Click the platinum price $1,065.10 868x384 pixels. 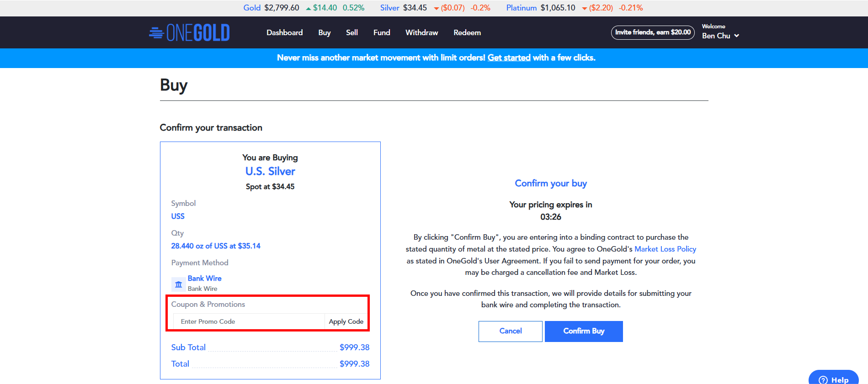[558, 8]
